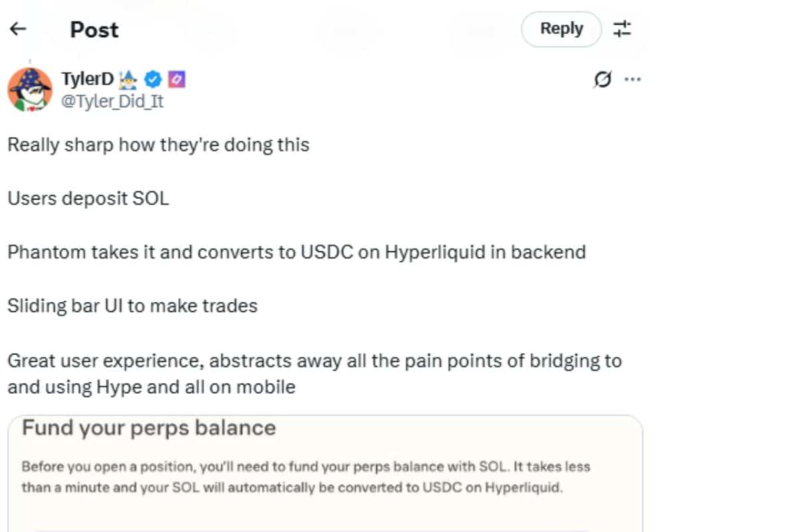Click the 'Really sharp how they're doing this' line
This screenshot has width=798, height=532.
coord(158,145)
